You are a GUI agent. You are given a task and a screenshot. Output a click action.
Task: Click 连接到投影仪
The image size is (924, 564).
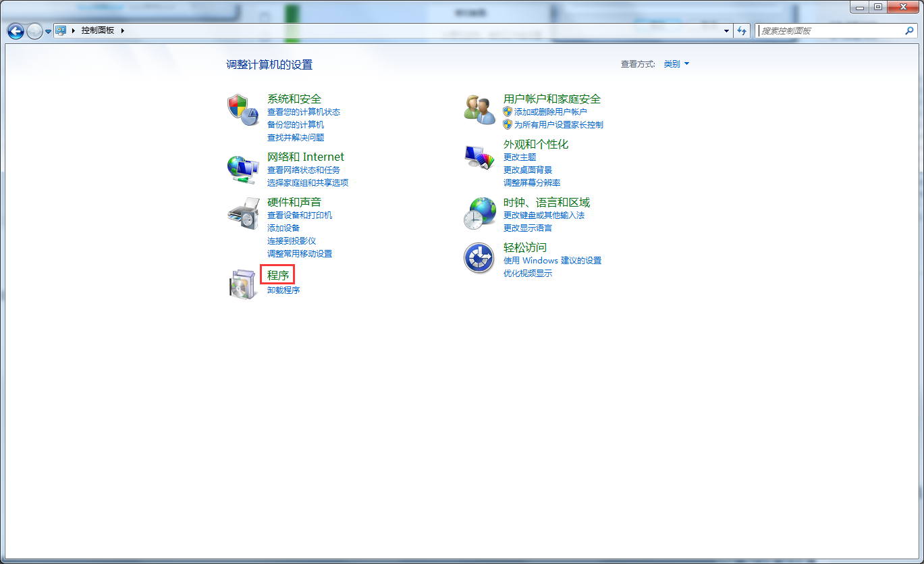(x=292, y=241)
